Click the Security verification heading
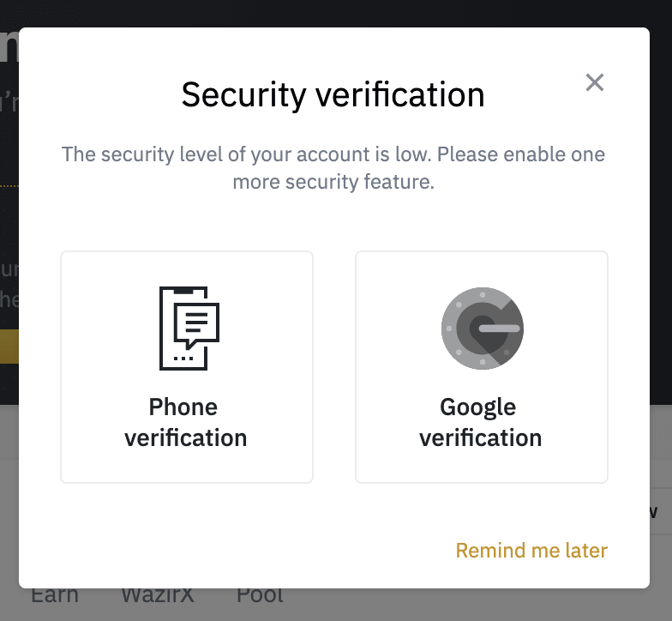 click(333, 94)
